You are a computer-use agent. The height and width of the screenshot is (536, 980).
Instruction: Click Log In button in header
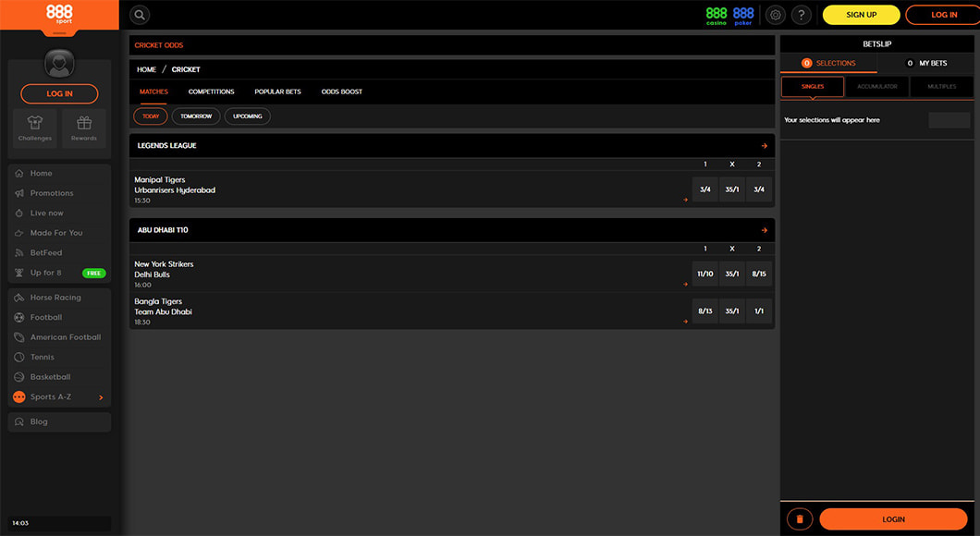click(x=944, y=15)
